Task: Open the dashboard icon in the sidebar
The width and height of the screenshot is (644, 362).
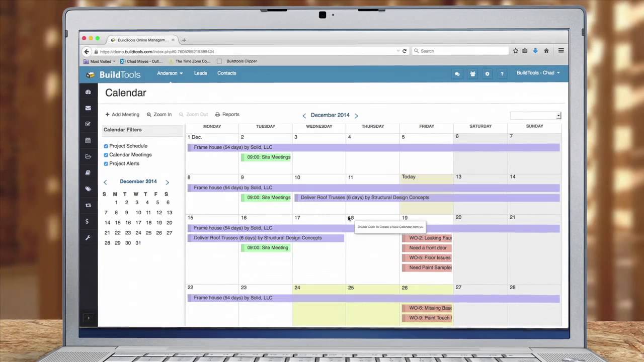Action: [88, 92]
